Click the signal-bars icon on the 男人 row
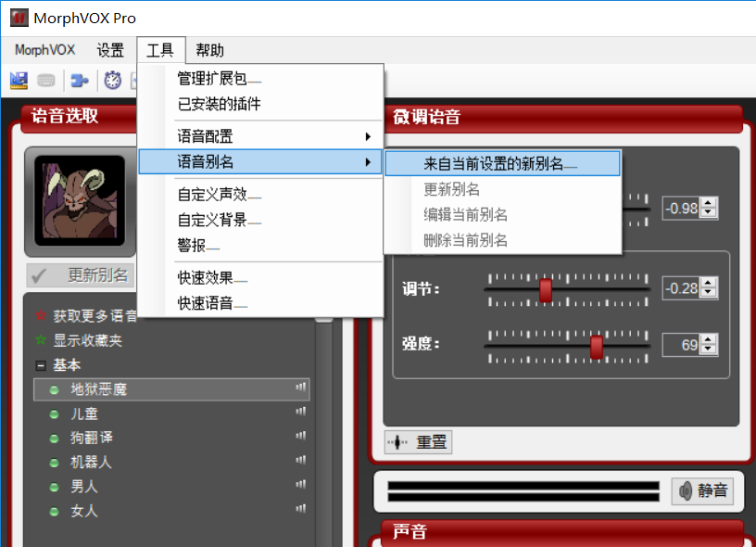This screenshot has width=756, height=547. (x=301, y=484)
